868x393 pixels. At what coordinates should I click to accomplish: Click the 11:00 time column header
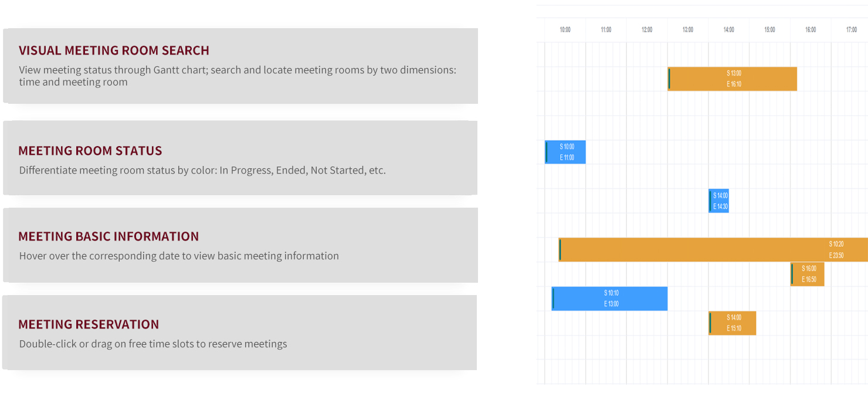pos(606,29)
